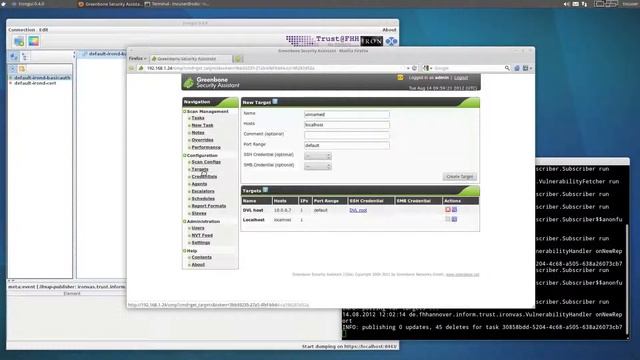Open Settings under Administration

click(x=201, y=243)
